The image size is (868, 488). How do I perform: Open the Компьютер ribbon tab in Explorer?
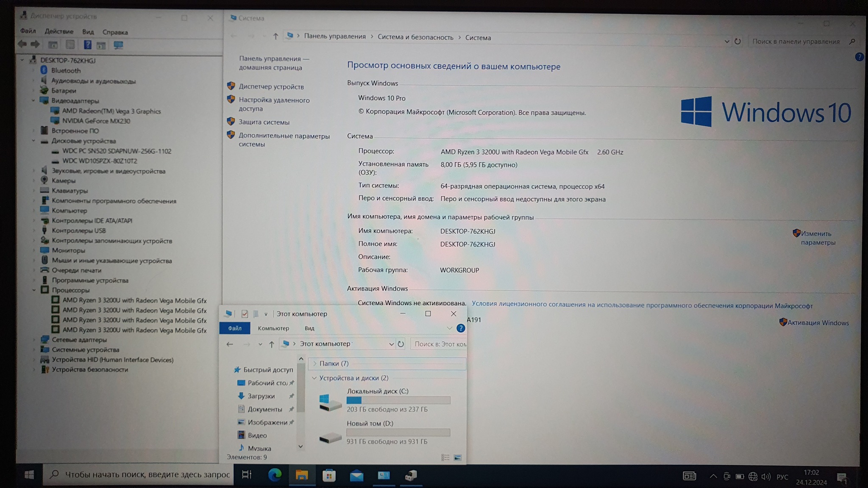pyautogui.click(x=273, y=328)
